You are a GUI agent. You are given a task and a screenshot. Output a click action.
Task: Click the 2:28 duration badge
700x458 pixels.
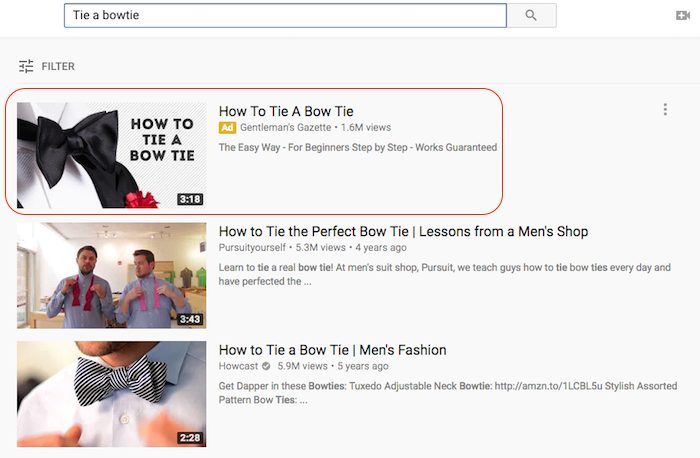click(190, 437)
